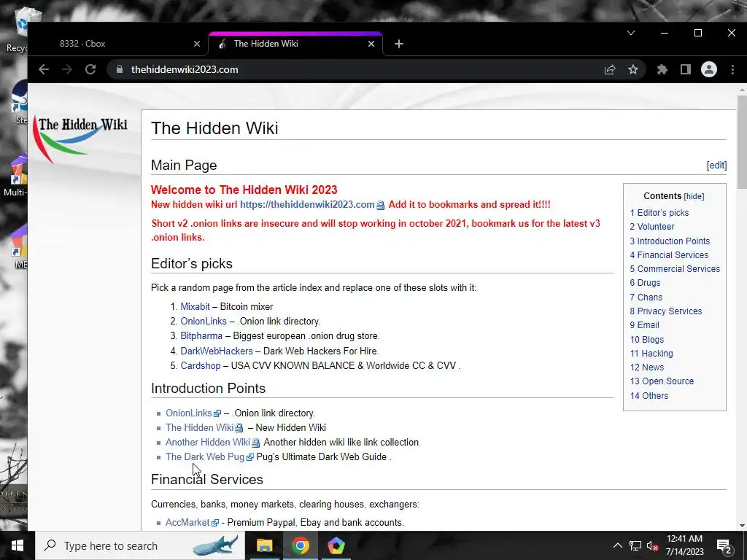The image size is (747, 560).
Task: Click the padlock site info icon
Action: click(119, 69)
